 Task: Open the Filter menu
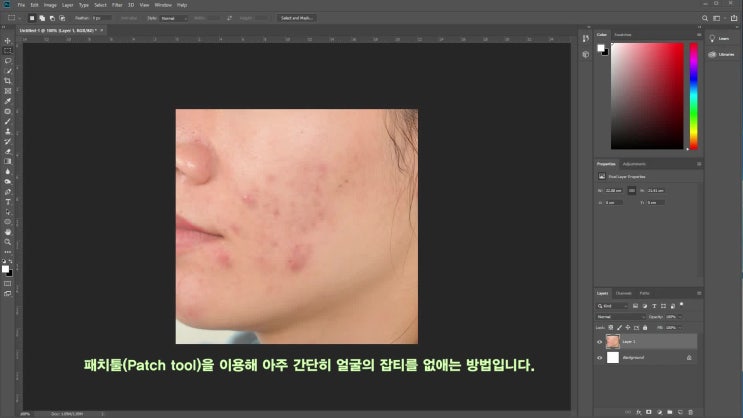[x=117, y=5]
